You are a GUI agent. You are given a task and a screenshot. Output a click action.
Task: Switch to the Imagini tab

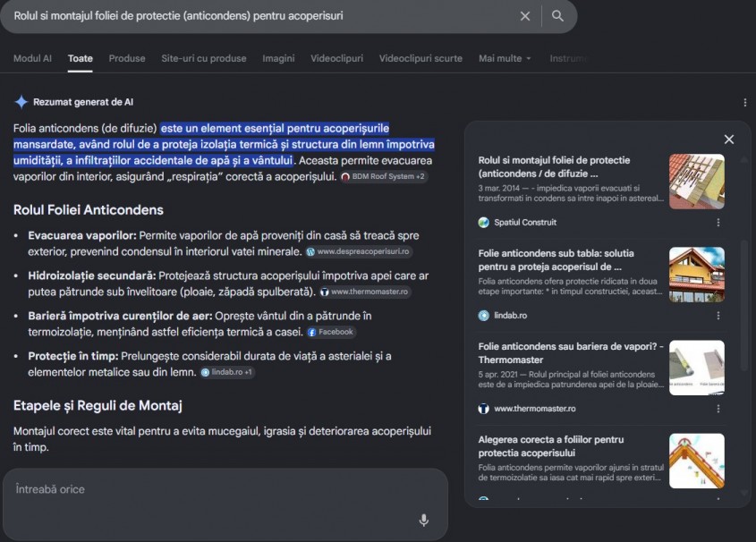coord(278,58)
